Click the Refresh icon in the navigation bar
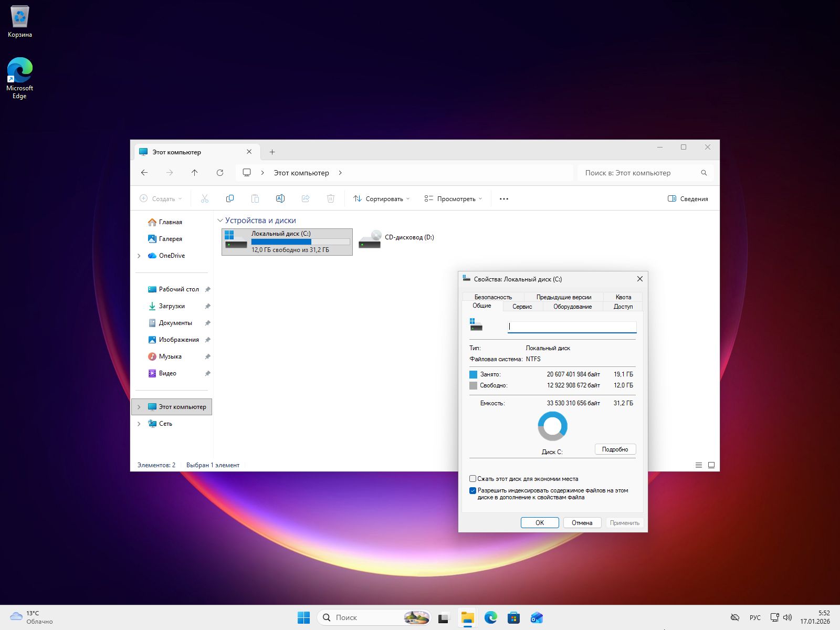This screenshot has width=840, height=630. pyautogui.click(x=220, y=173)
